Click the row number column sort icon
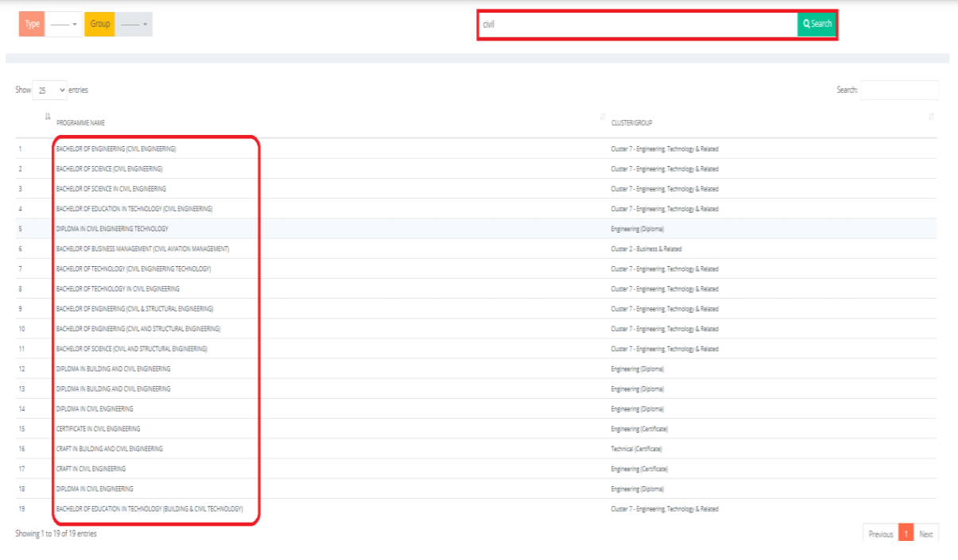 [x=48, y=118]
